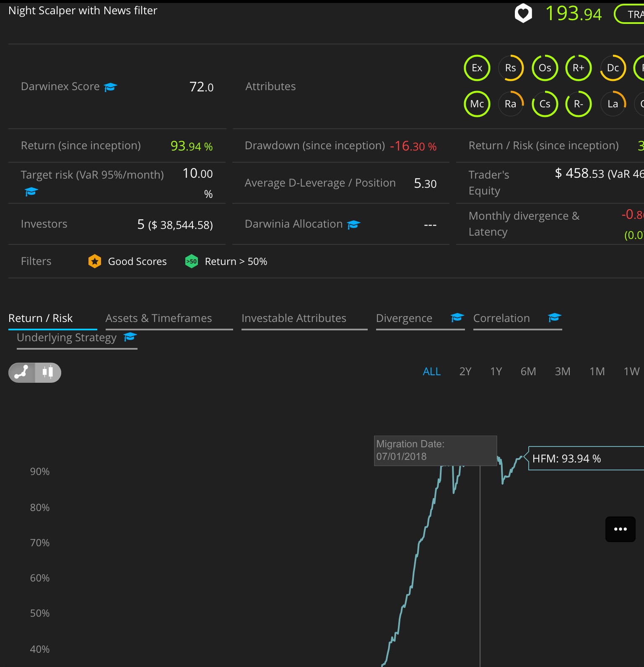
Task: Click the La attribute circle
Action: tap(613, 104)
